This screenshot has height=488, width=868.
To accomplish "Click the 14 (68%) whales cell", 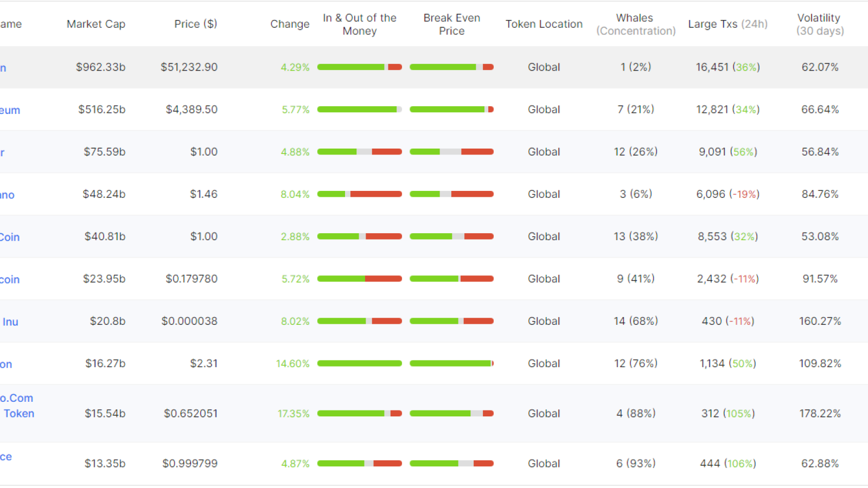I will coord(636,321).
